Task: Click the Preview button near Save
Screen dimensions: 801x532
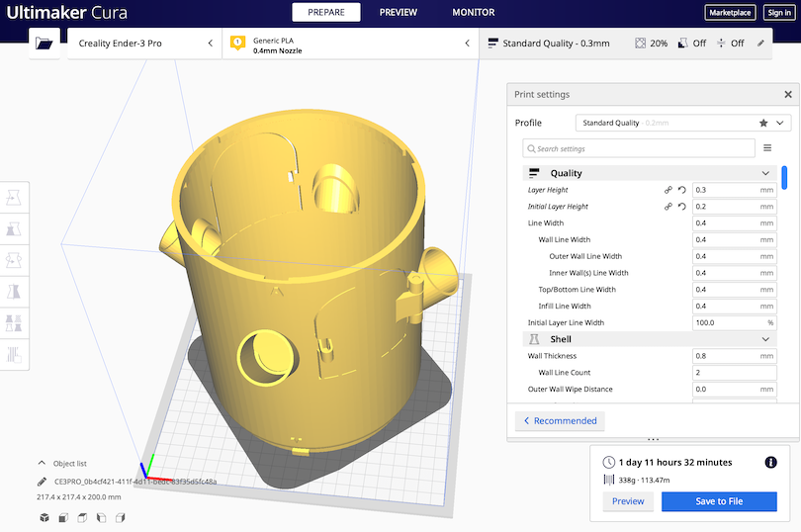Action: pyautogui.click(x=628, y=501)
